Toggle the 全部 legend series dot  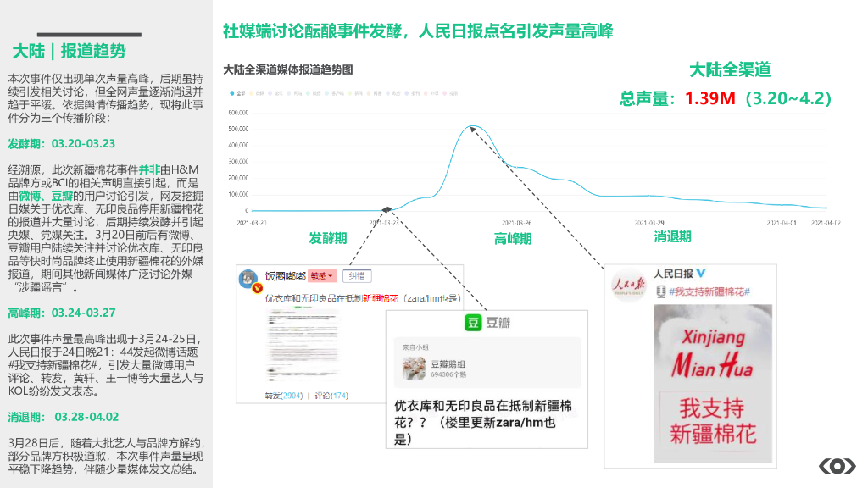click(x=232, y=93)
